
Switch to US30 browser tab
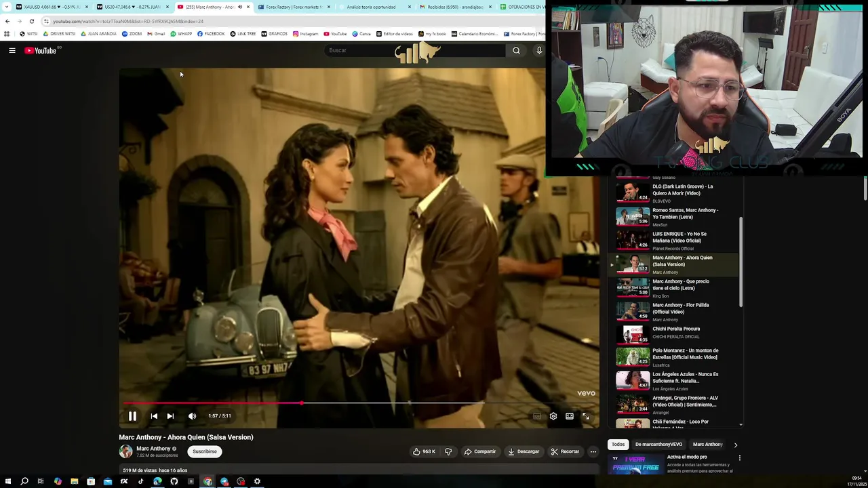click(x=132, y=7)
